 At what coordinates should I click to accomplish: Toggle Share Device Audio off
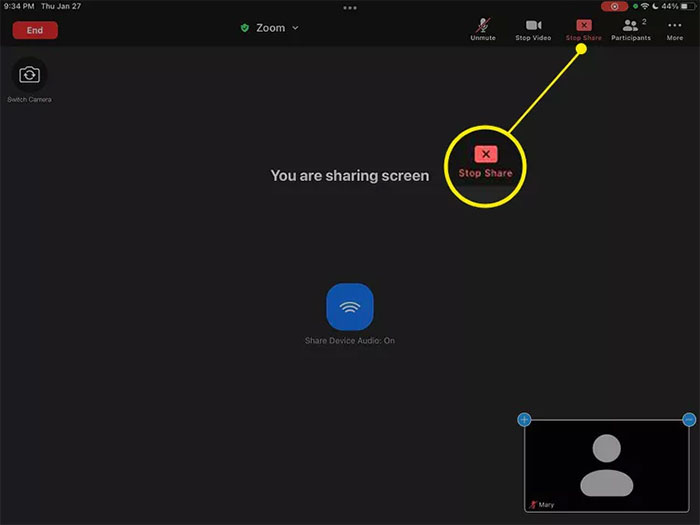(350, 307)
